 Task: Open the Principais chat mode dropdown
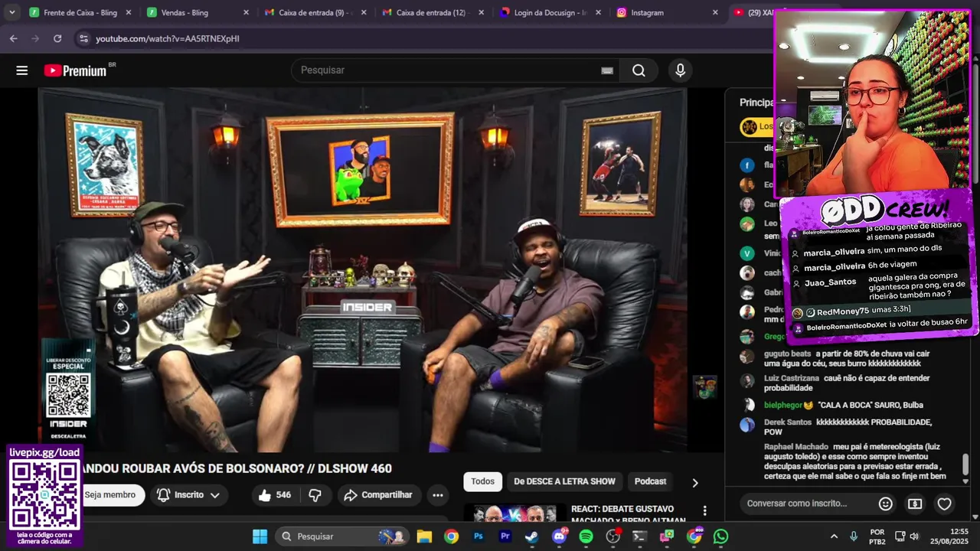[756, 103]
